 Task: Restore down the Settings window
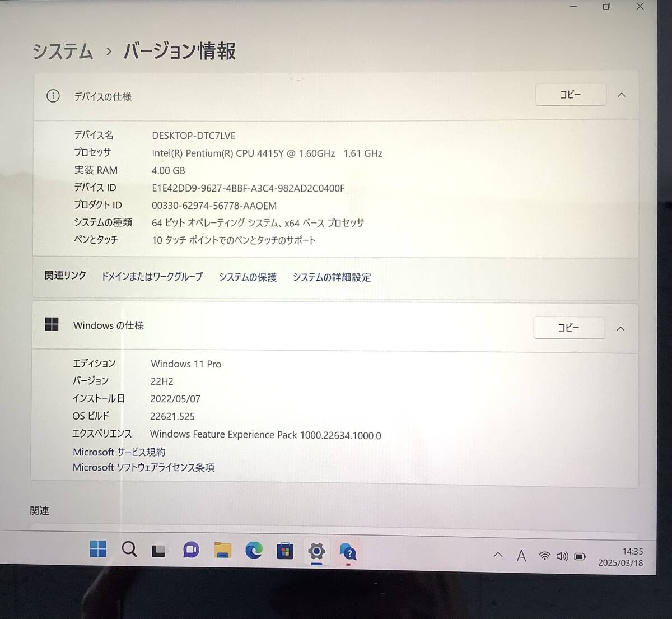(606, 7)
